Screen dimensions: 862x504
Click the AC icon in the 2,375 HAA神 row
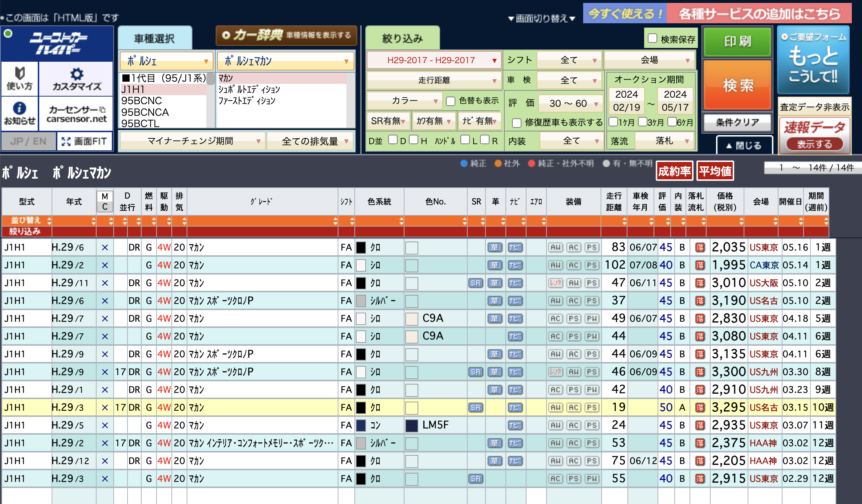point(573,443)
